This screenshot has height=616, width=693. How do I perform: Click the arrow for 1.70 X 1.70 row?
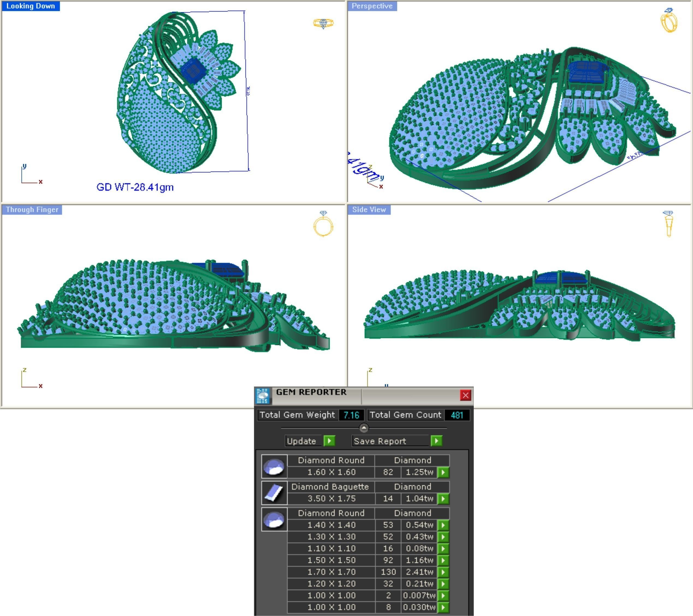coord(443,572)
